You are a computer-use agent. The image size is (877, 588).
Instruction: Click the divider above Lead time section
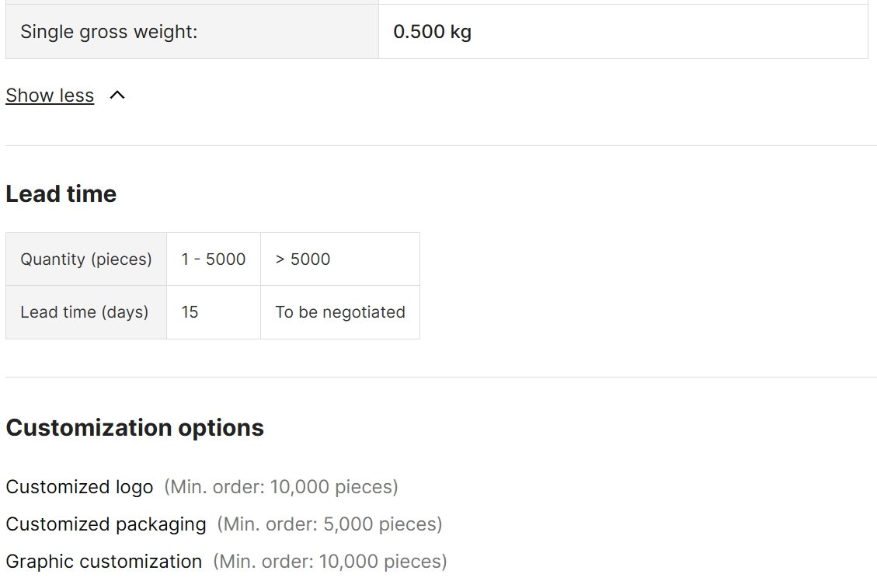pos(440,145)
